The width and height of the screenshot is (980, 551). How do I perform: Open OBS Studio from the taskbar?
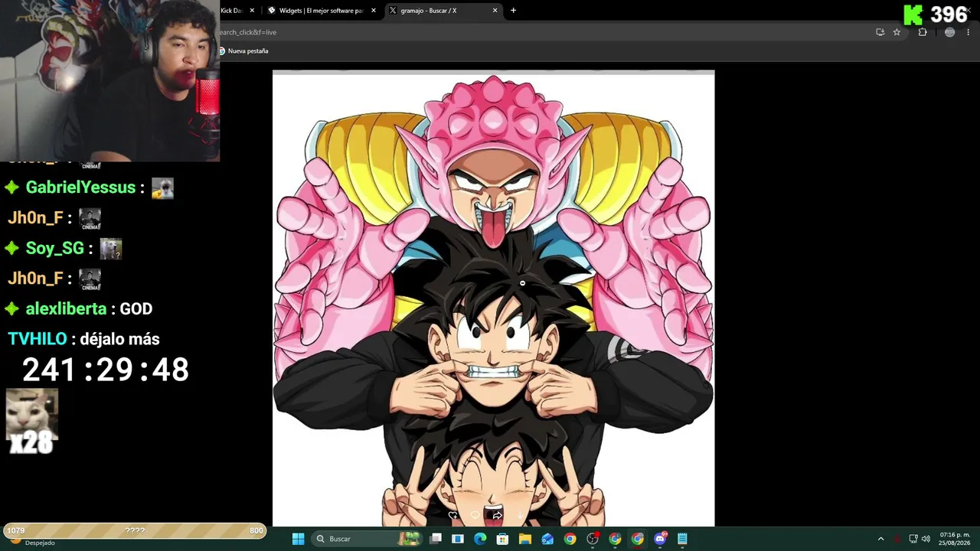(x=593, y=539)
